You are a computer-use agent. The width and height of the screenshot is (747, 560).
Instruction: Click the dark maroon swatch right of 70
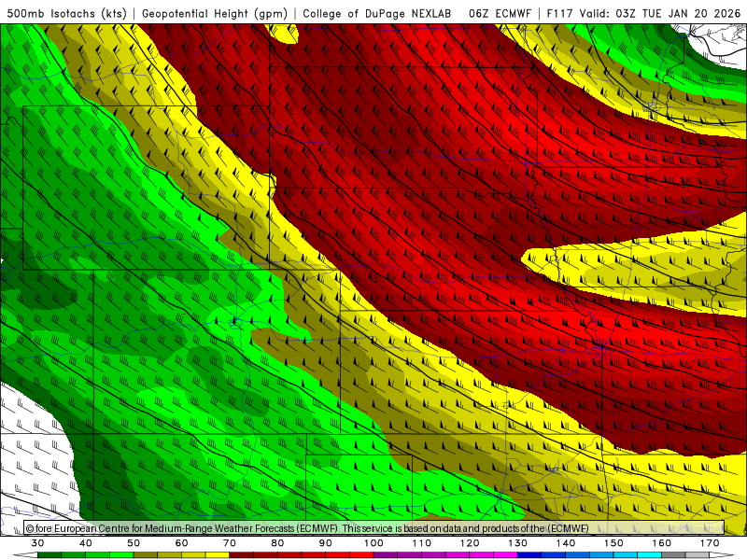point(242,555)
